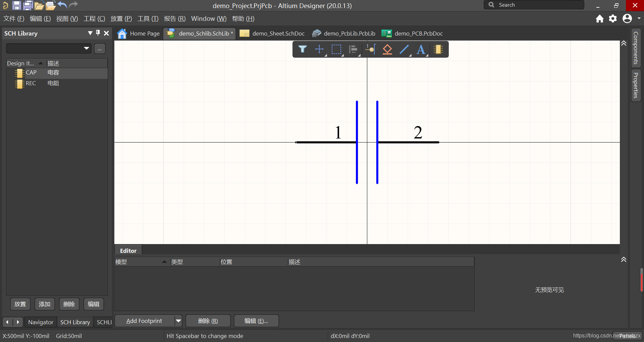Viewport: 644px width, 342px height.
Task: Open the settings gear icon
Action: click(613, 18)
